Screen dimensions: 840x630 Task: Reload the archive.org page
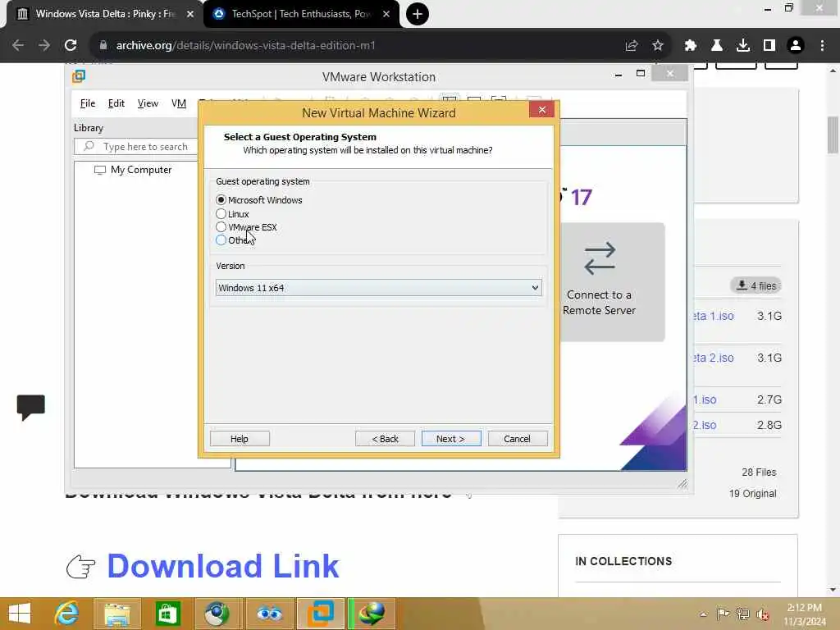coord(71,46)
